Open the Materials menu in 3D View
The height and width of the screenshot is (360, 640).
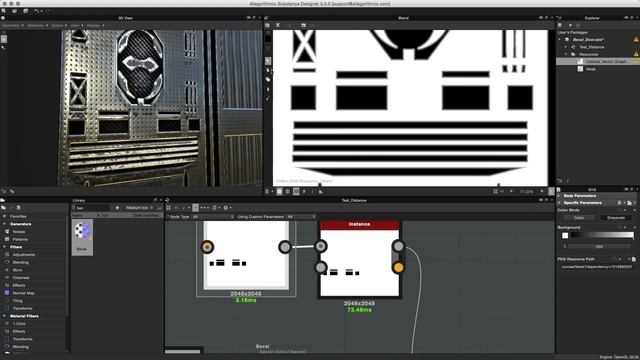[37, 25]
